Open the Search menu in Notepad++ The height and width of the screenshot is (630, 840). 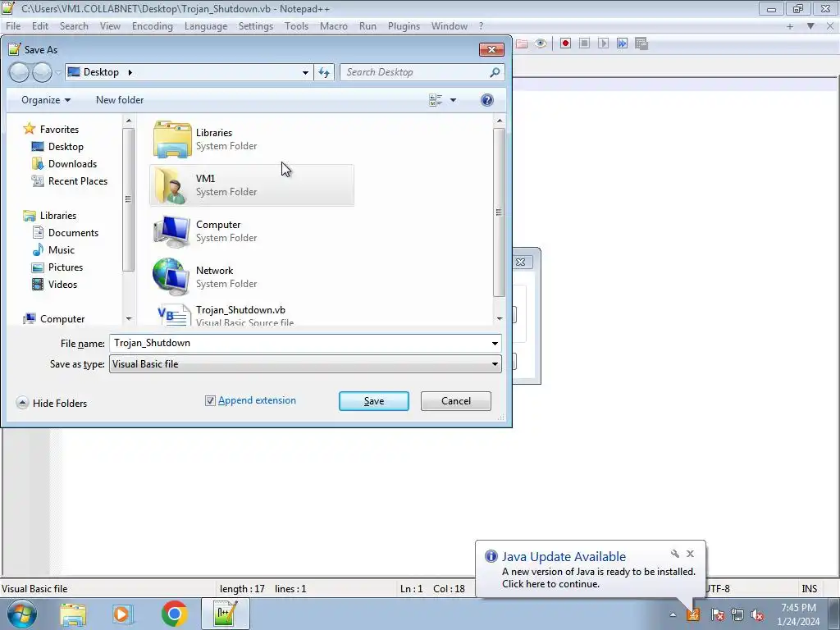click(x=74, y=25)
